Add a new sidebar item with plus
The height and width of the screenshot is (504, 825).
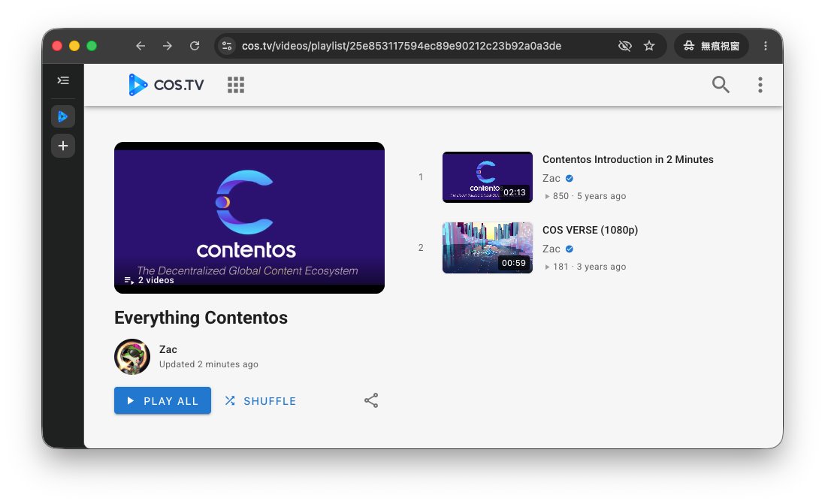[63, 146]
